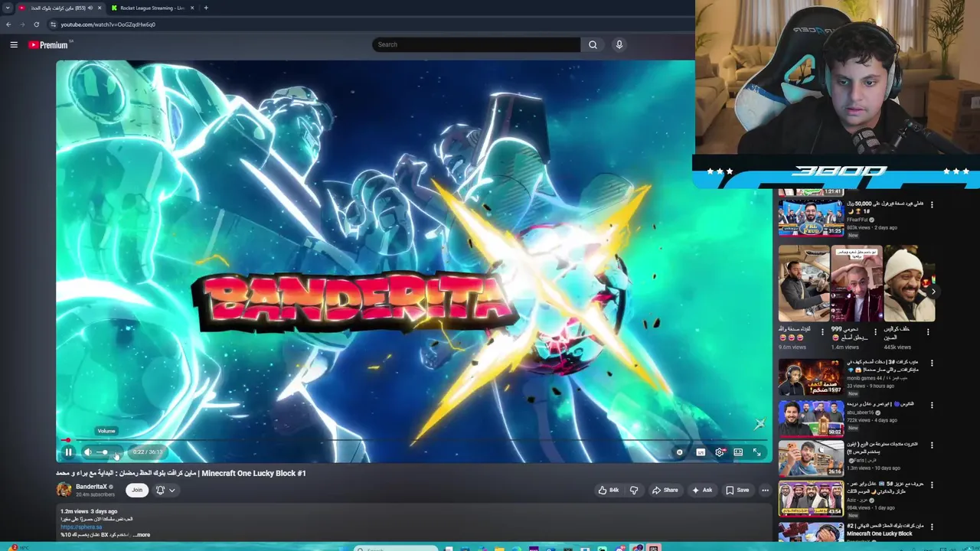The height and width of the screenshot is (551, 980).
Task: Open notification bell dropdown for channel
Action: (165, 490)
